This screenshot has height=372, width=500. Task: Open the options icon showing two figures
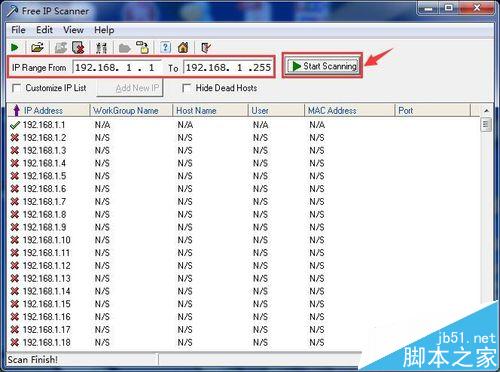click(101, 48)
